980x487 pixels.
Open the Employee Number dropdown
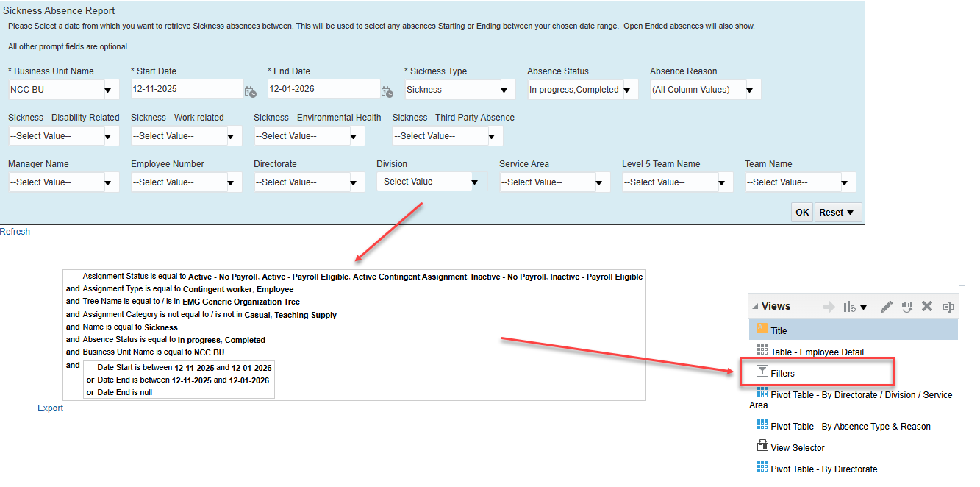[x=232, y=183]
